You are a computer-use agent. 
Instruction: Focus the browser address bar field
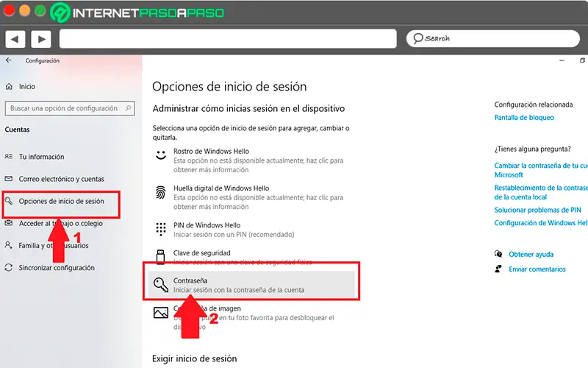click(228, 39)
